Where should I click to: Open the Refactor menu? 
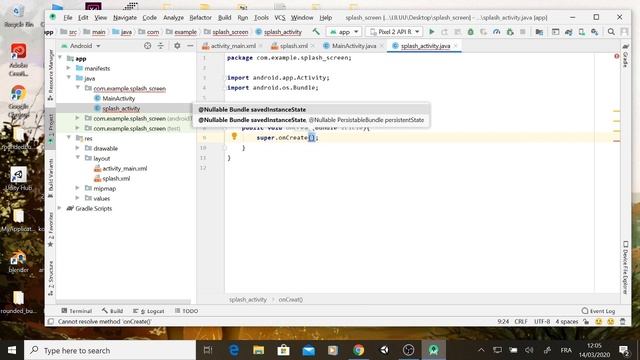(200, 18)
